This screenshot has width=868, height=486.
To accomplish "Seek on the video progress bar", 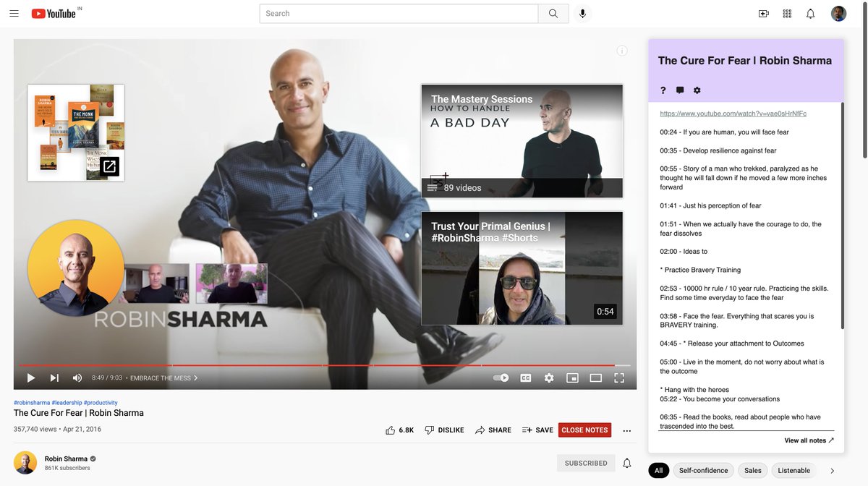I will [x=325, y=365].
